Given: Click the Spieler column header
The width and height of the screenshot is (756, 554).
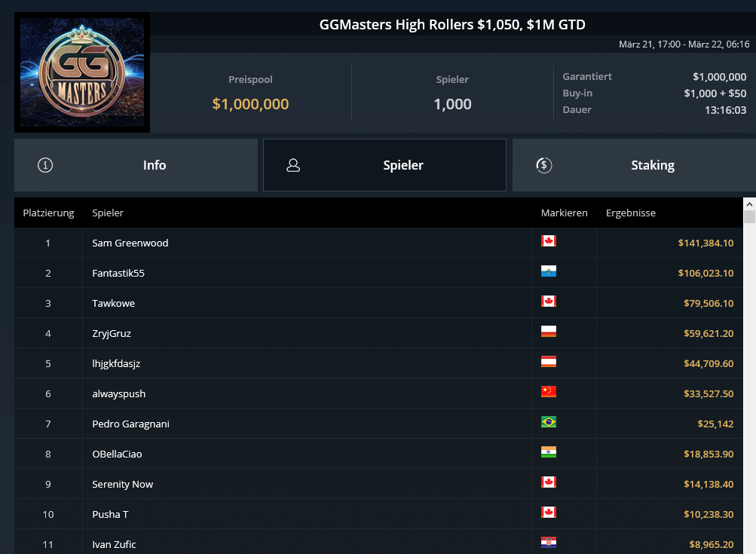Looking at the screenshot, I should pyautogui.click(x=108, y=213).
